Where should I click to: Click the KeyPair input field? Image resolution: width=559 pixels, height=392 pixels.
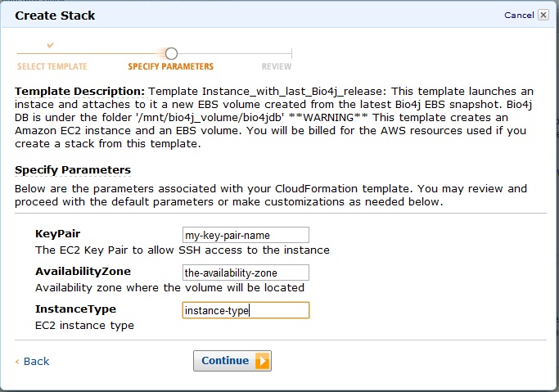point(246,235)
